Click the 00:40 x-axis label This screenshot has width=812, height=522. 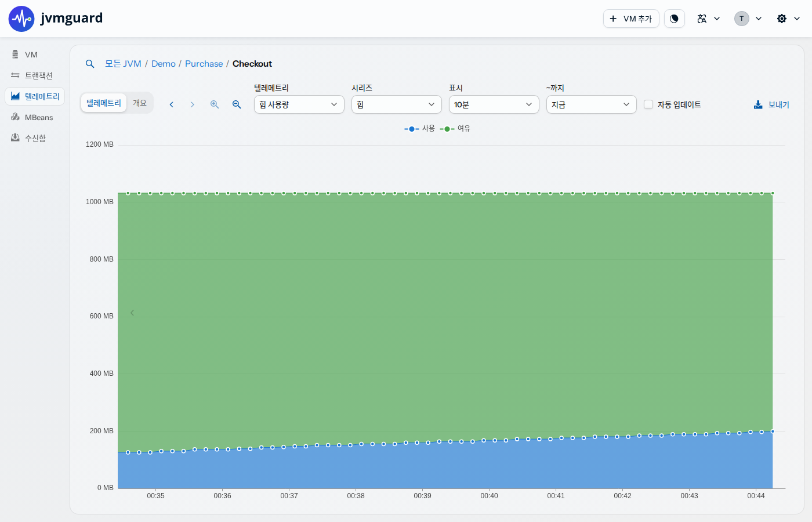click(x=489, y=496)
